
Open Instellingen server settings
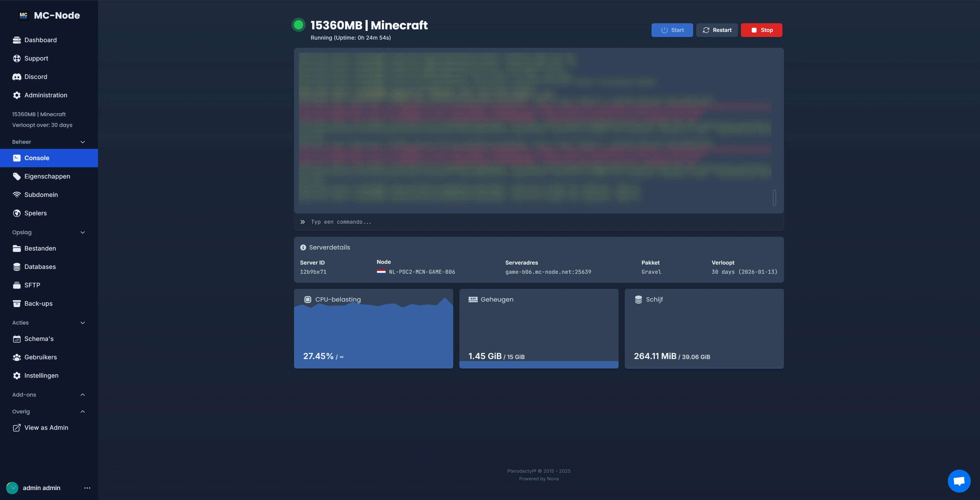41,375
